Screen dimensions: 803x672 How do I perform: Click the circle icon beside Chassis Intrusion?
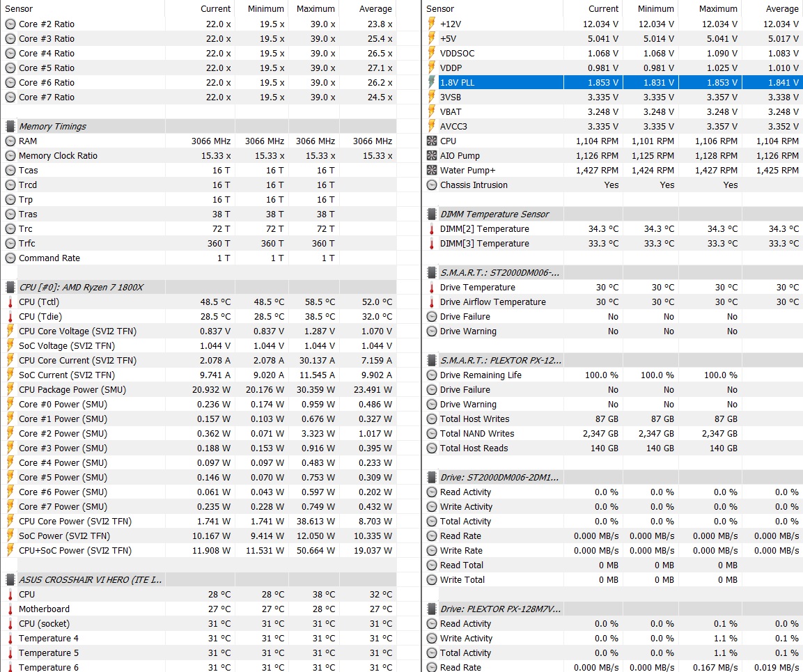pos(432,185)
